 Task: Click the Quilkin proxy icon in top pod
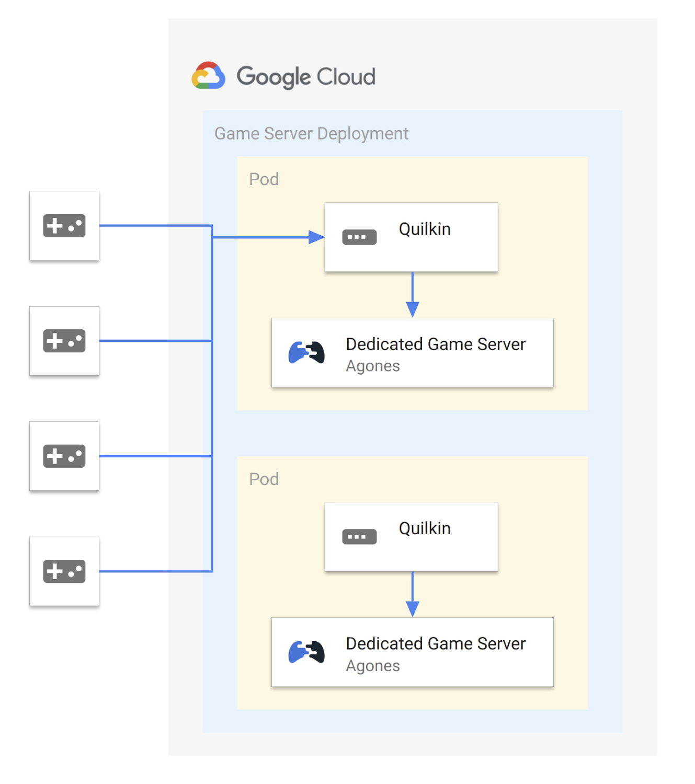pos(359,237)
